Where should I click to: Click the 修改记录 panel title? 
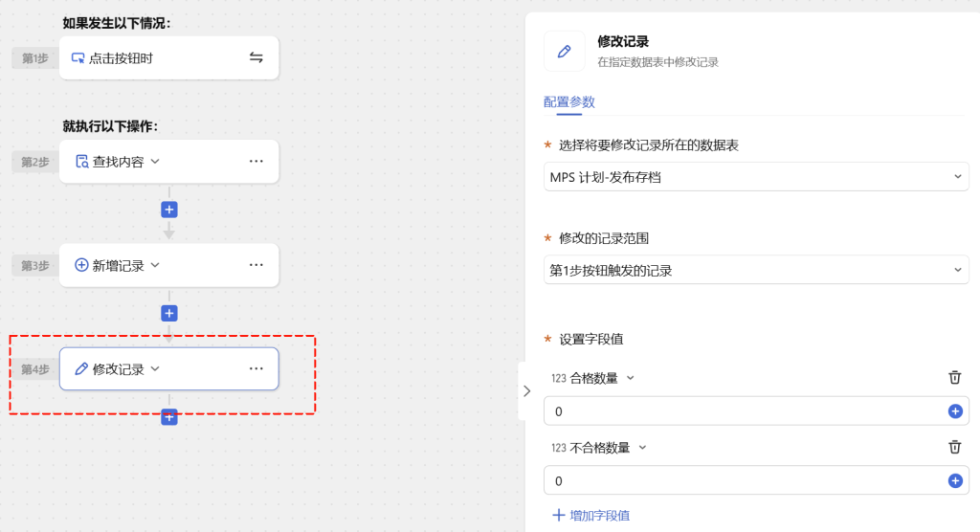(623, 41)
